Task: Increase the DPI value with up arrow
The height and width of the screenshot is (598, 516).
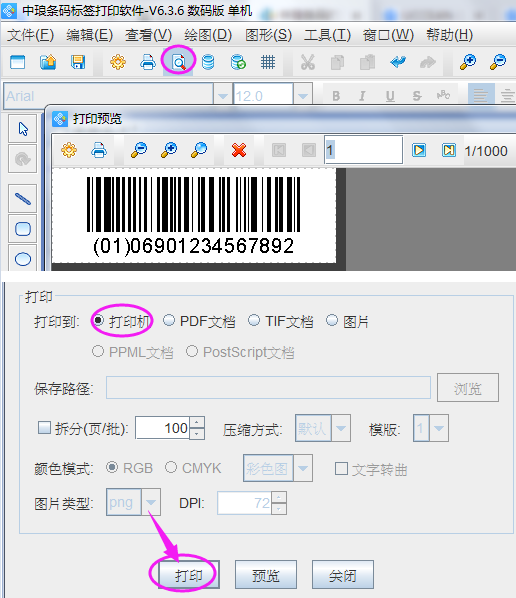Action: pos(279,497)
